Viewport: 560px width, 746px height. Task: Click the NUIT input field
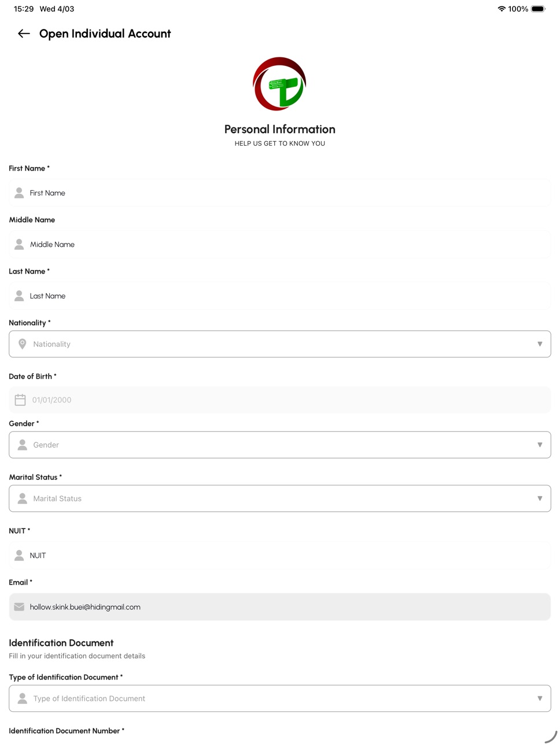pyautogui.click(x=280, y=555)
